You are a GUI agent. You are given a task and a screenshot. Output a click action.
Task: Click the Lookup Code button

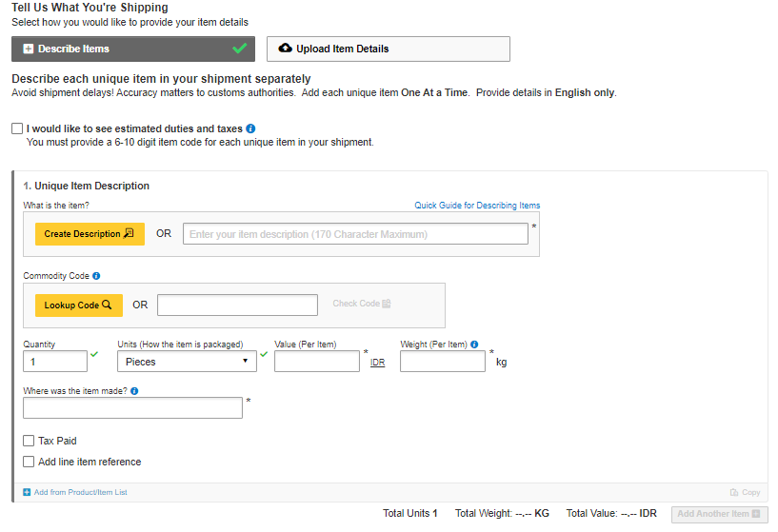79,305
